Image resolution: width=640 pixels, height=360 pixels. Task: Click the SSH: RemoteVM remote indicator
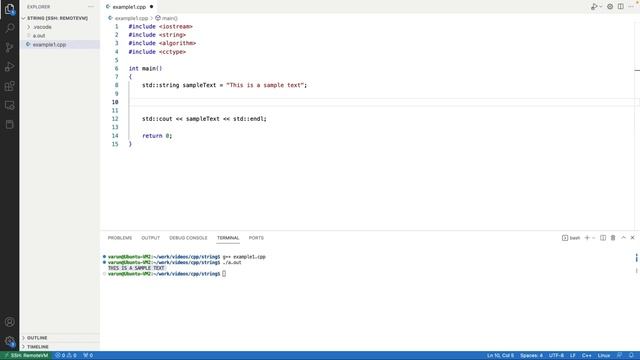[26, 356]
